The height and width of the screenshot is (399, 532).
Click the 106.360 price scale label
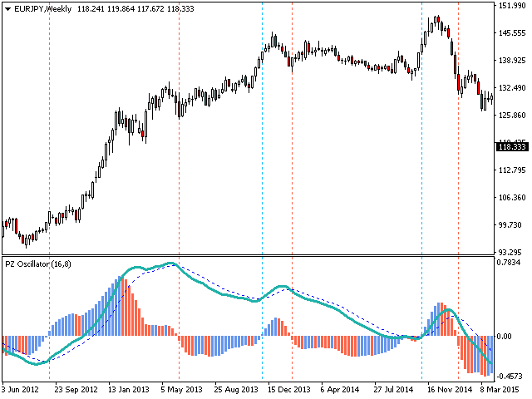click(x=511, y=198)
